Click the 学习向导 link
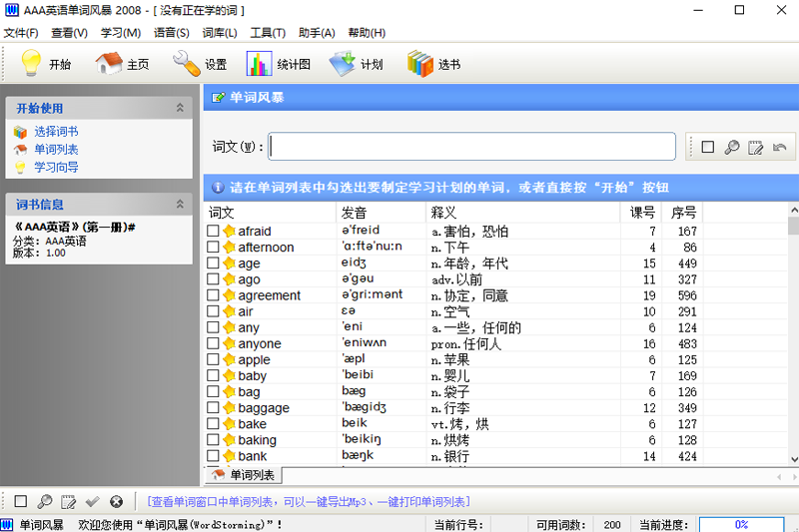799x532 pixels. 56,167
